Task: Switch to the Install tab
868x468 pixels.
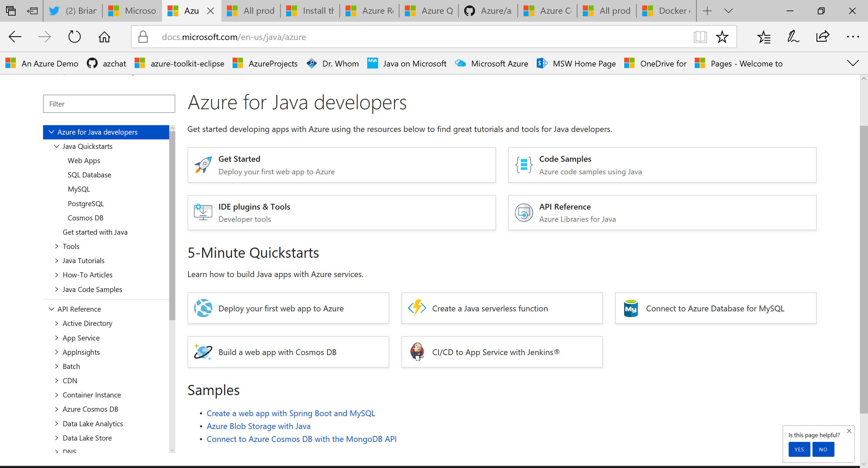Action: (x=310, y=11)
